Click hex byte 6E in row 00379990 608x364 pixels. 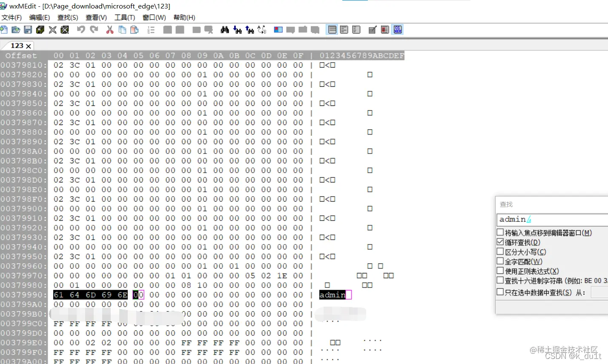(123, 295)
